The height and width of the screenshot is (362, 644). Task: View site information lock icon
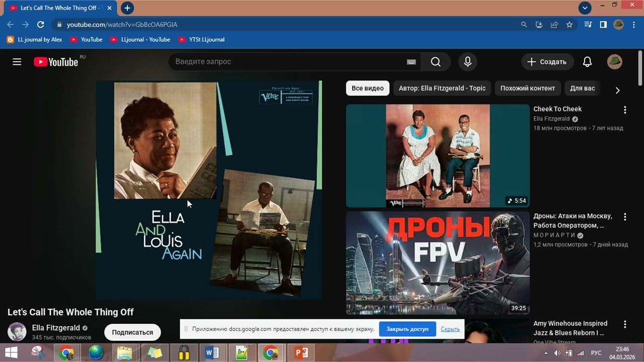click(59, 24)
